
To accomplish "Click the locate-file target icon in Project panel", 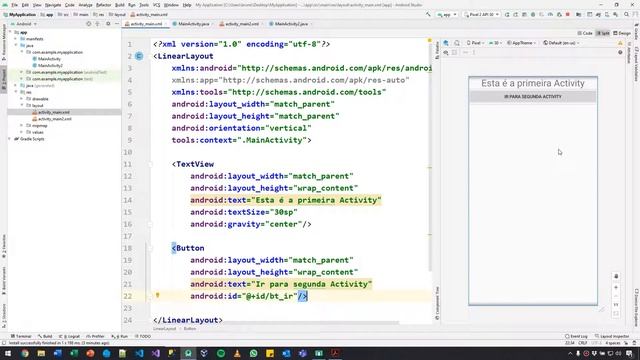I will 89,24.
